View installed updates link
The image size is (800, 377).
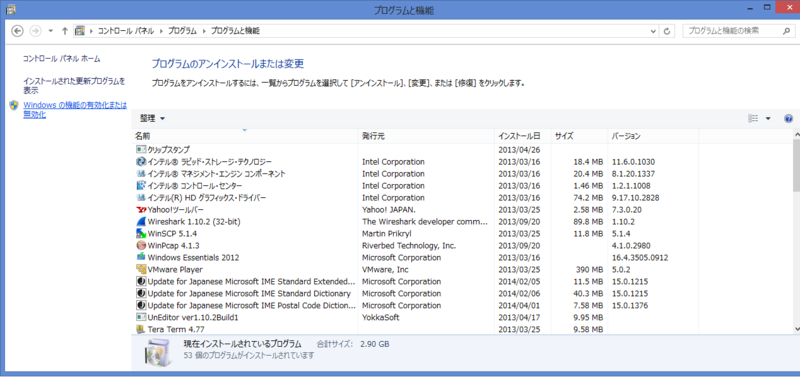74,86
